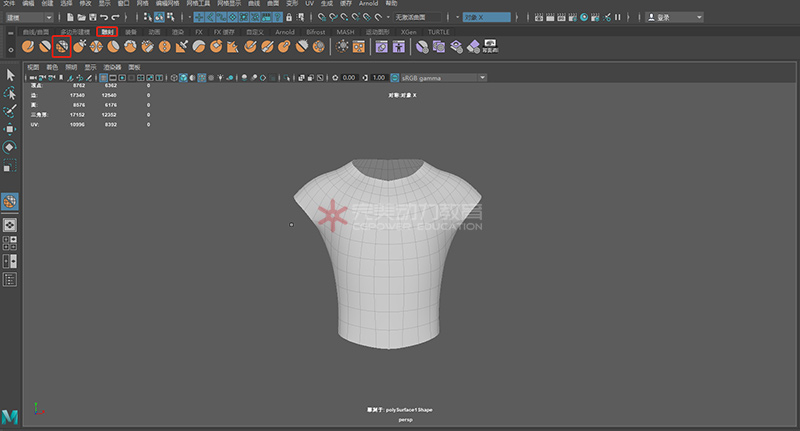The image size is (800, 431).
Task: Toggle the four-pane layout button in the left sidebar
Action: coord(10,243)
